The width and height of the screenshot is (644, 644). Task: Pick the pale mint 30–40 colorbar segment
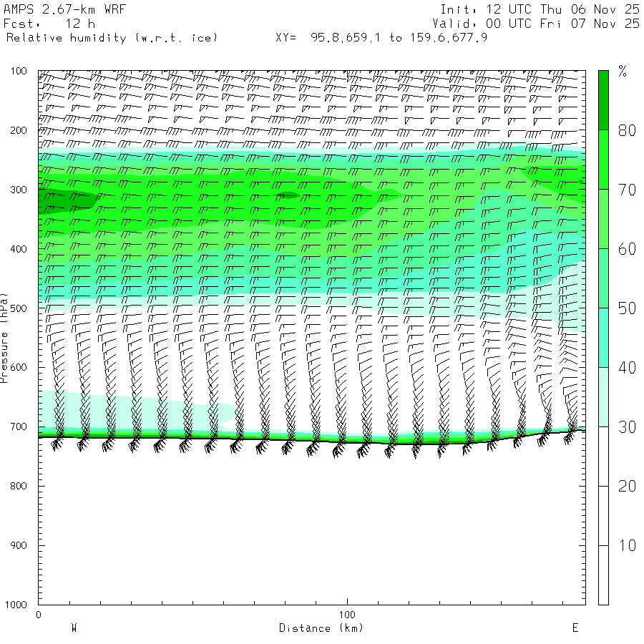point(603,396)
